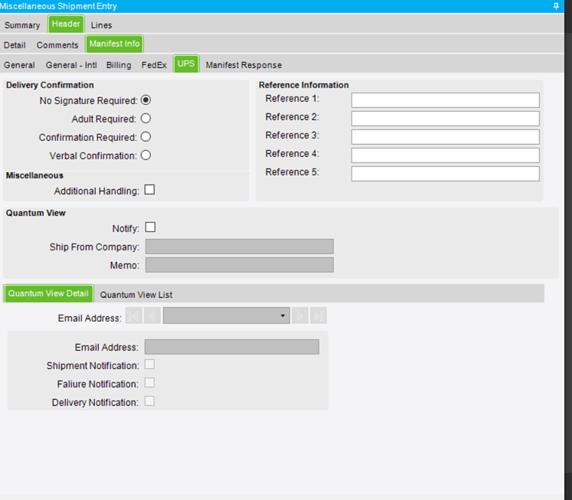
Task: Select Adult Required radio button
Action: point(146,119)
